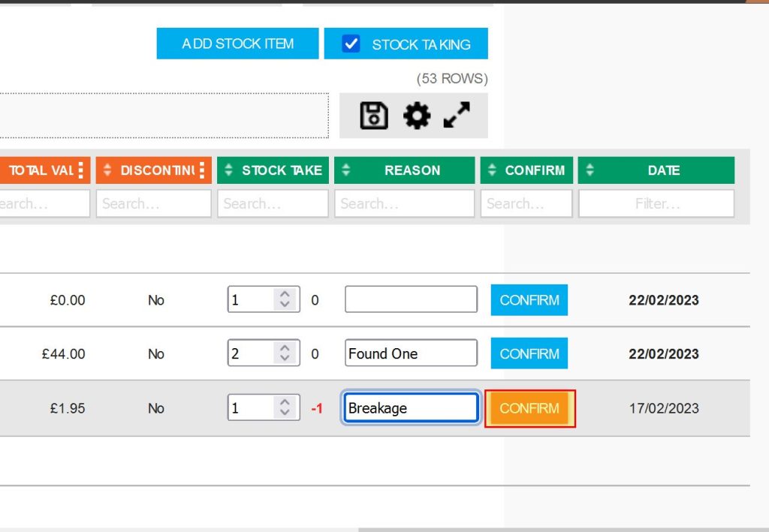
Task: Click the ADD STOCK ITEM button
Action: (237, 43)
